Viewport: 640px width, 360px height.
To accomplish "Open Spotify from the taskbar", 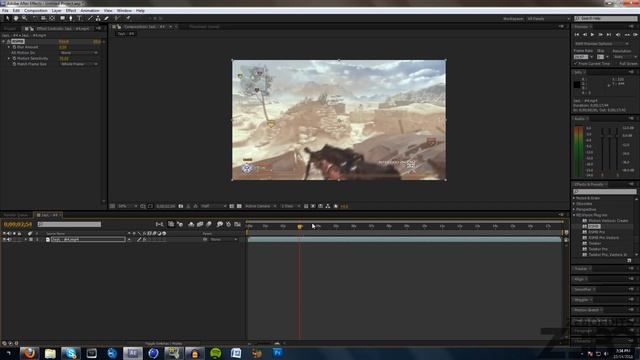I will (x=216, y=353).
